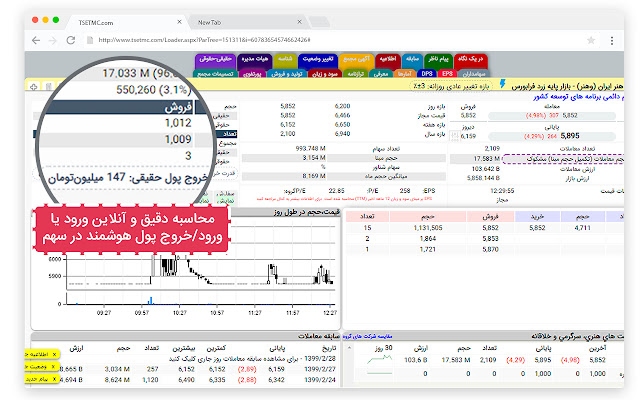Click the small chart icon beside 6,159
The image size is (640, 400).
tap(454, 136)
